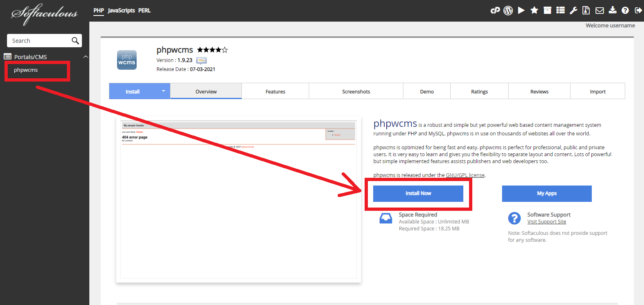Select PERL category in top bar
The height and width of the screenshot is (305, 644).
tap(144, 11)
